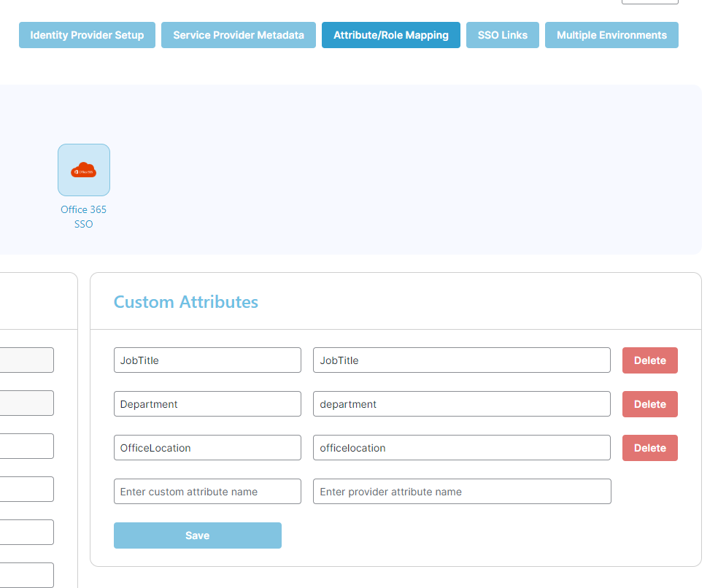Viewport: 718px width, 588px height.
Task: Delete the JobTitle custom attribute
Action: point(649,360)
